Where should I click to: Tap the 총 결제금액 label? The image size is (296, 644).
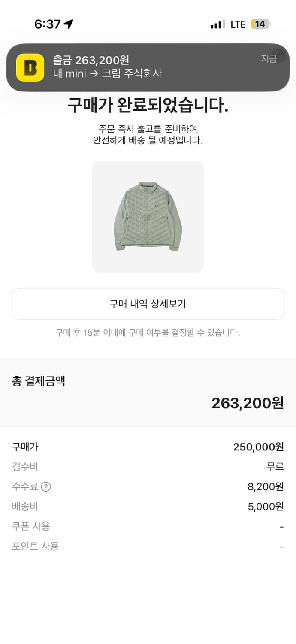tap(39, 381)
